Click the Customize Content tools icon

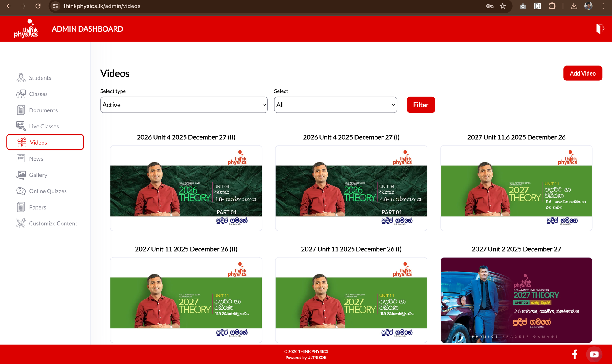click(21, 223)
